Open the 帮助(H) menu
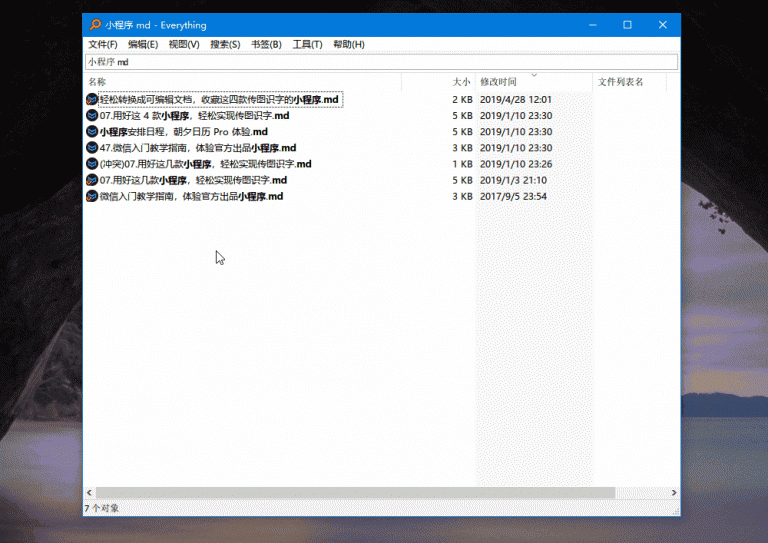768x543 pixels. [349, 45]
